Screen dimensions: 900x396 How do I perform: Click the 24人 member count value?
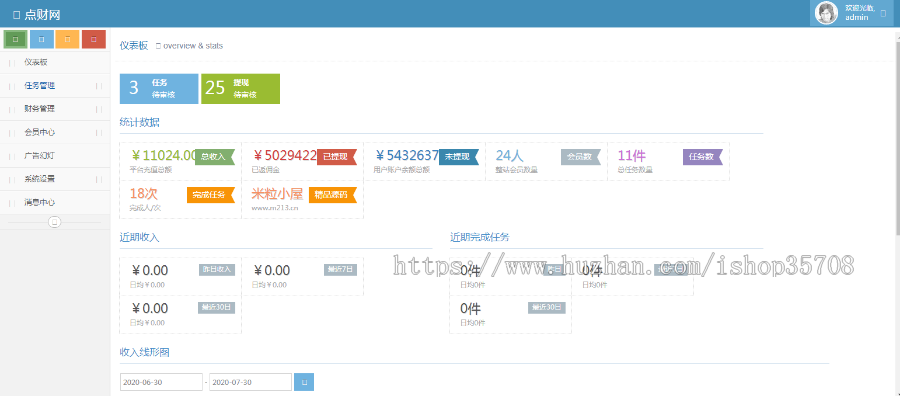coord(510,156)
